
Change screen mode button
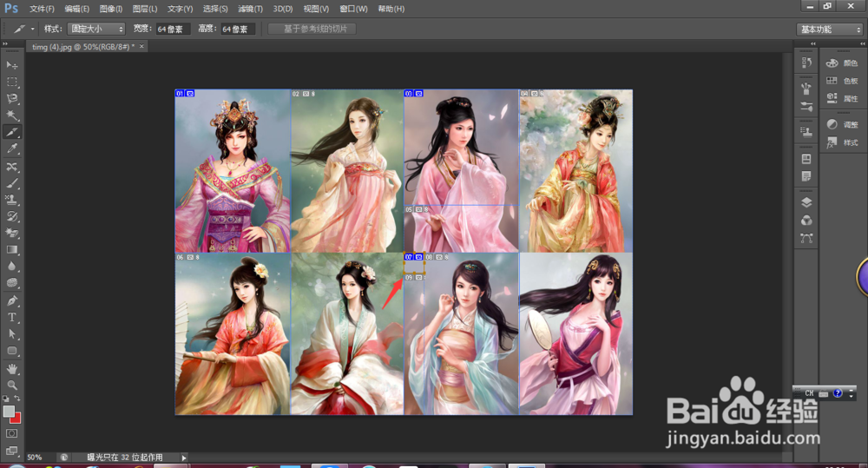click(11, 451)
